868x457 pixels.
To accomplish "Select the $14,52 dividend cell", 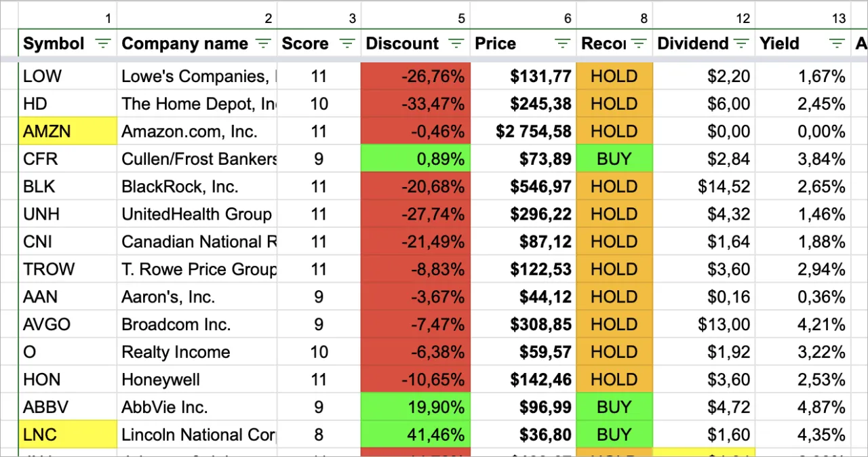I will pyautogui.click(x=704, y=187).
